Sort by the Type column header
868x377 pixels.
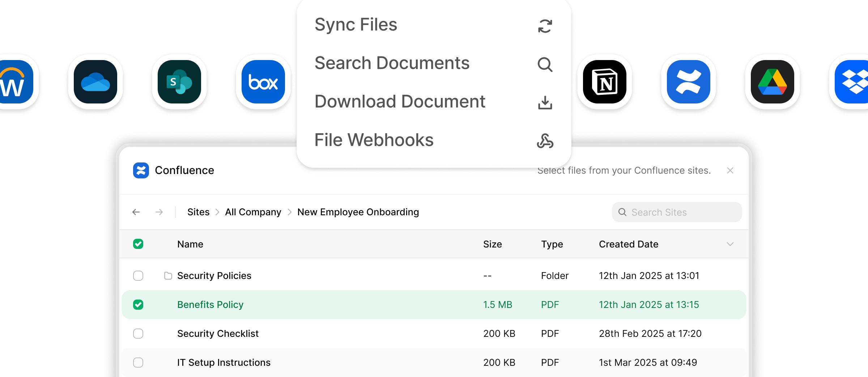click(552, 244)
